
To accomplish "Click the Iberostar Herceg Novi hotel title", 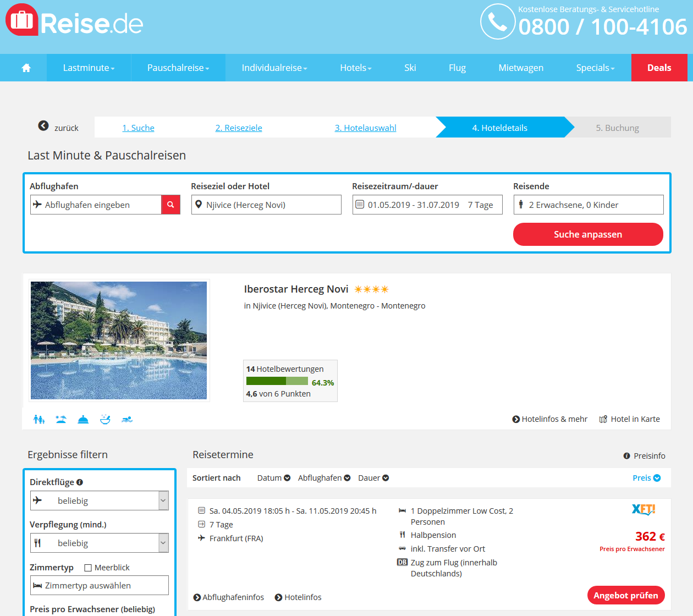I will pos(296,289).
